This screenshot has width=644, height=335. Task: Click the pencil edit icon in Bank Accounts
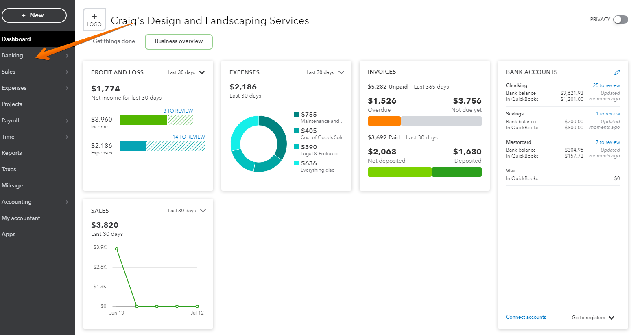point(617,72)
